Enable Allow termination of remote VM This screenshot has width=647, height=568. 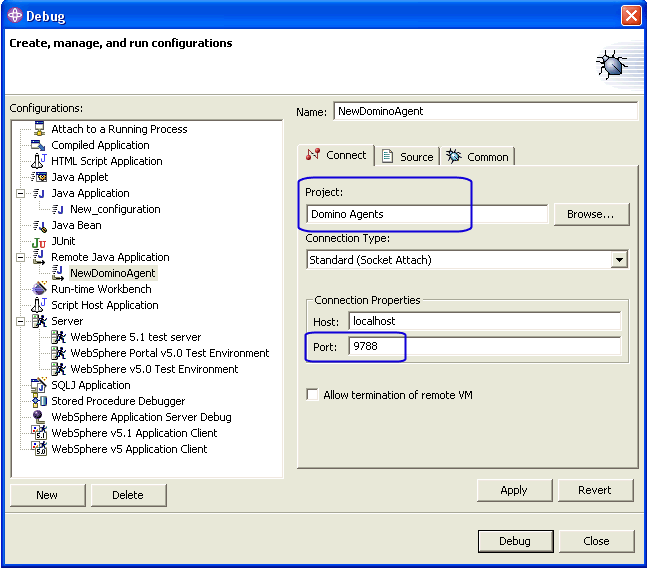point(312,394)
